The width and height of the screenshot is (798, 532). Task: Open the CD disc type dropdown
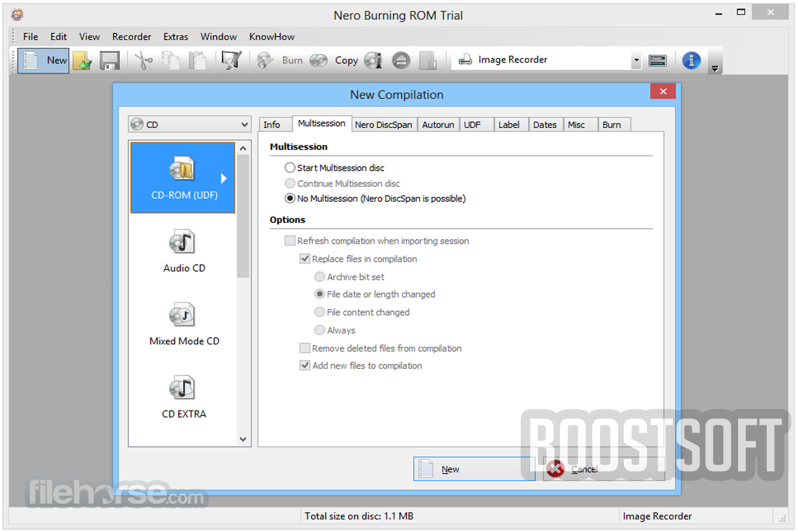coord(189,124)
